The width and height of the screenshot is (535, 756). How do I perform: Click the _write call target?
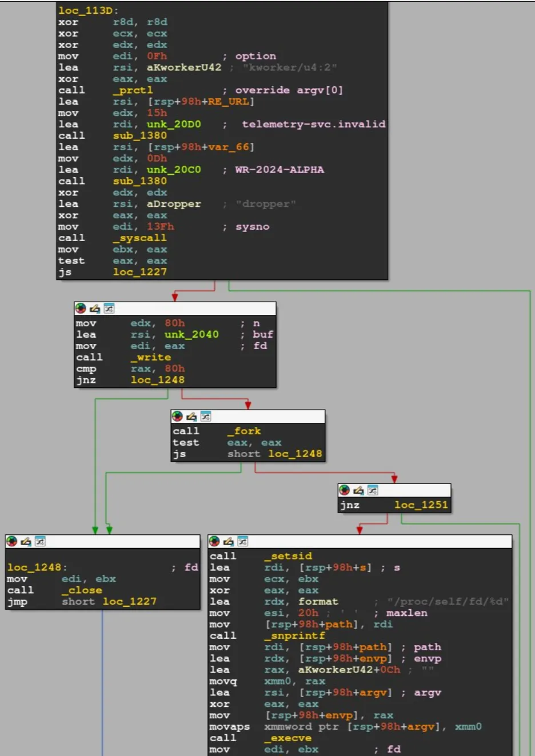(150, 357)
